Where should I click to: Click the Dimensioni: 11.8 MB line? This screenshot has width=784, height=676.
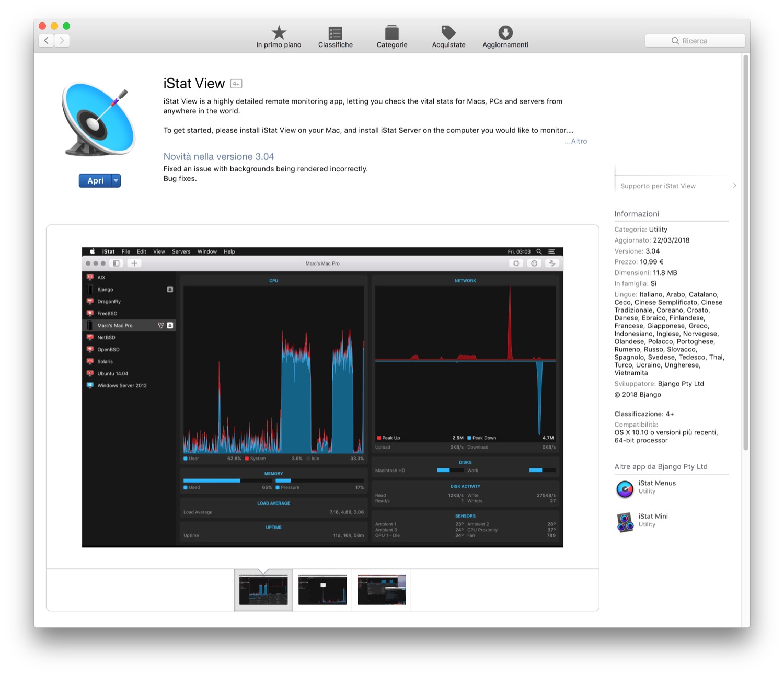[645, 273]
